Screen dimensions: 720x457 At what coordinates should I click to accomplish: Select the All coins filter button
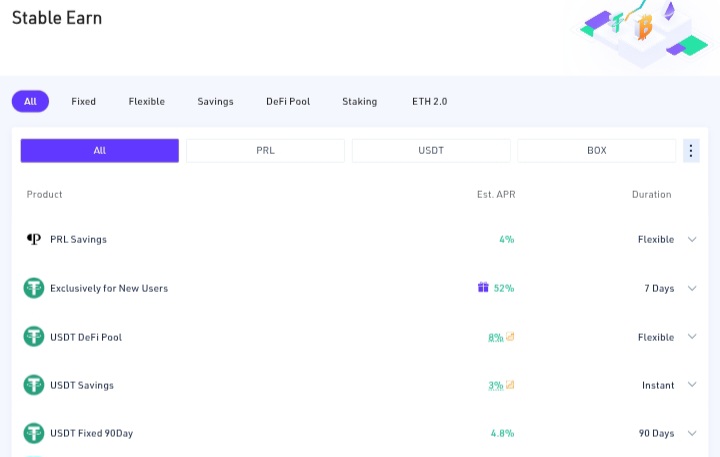point(100,151)
